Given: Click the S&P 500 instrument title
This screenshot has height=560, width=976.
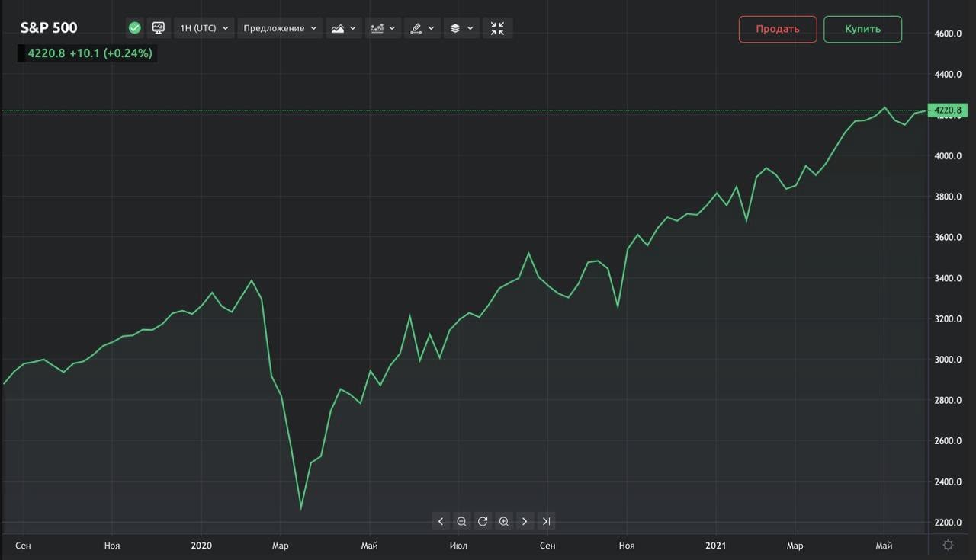Looking at the screenshot, I should click(49, 28).
